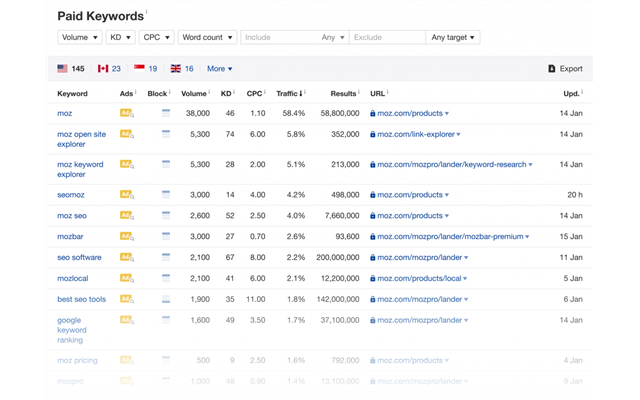Open the More countries menu
The width and height of the screenshot is (640, 400).
click(x=219, y=69)
